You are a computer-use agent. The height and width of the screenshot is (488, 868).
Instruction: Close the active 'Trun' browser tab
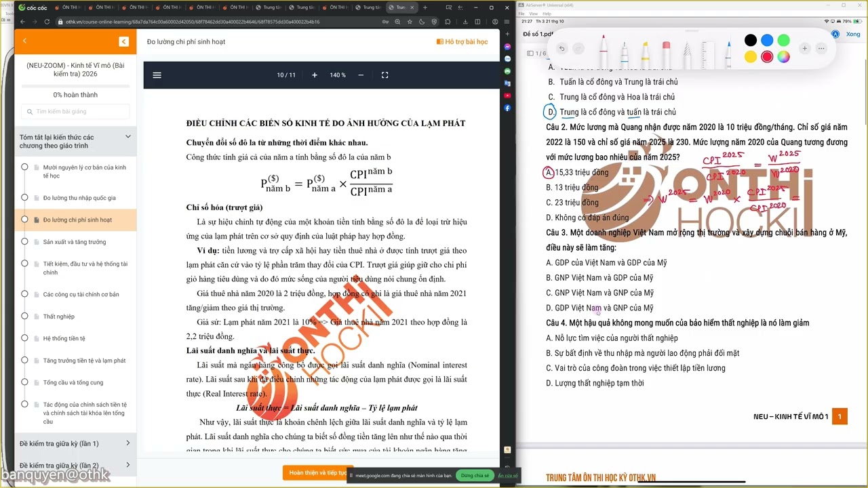[412, 7]
